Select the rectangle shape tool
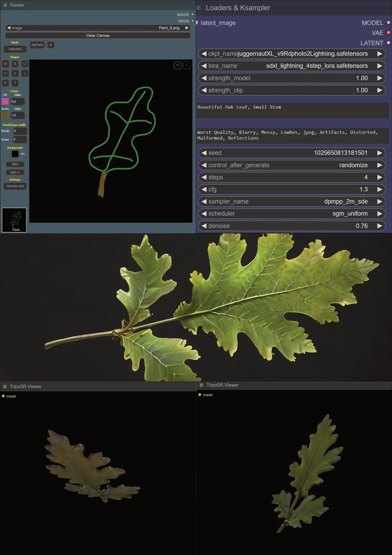Image resolution: width=392 pixels, height=555 pixels. coord(5,73)
